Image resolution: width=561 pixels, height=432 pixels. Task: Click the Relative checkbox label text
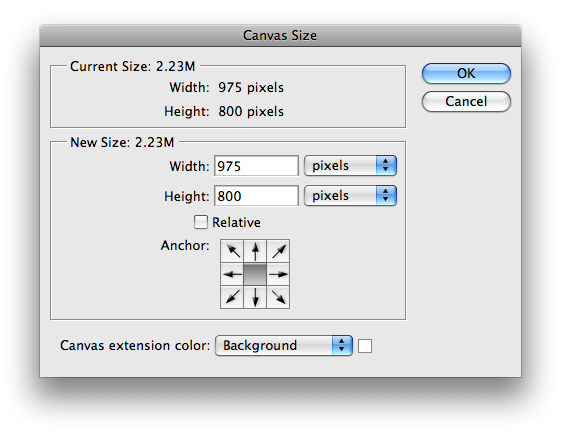coord(236,222)
